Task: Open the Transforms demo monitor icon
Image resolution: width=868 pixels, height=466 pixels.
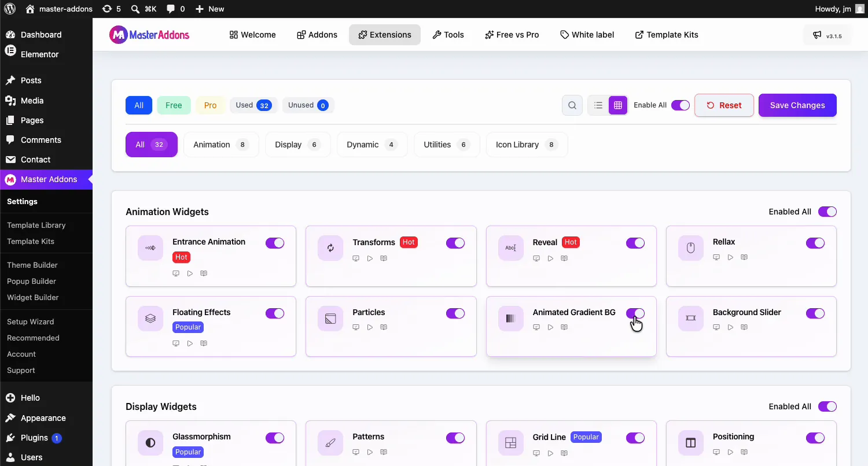Action: point(356,258)
